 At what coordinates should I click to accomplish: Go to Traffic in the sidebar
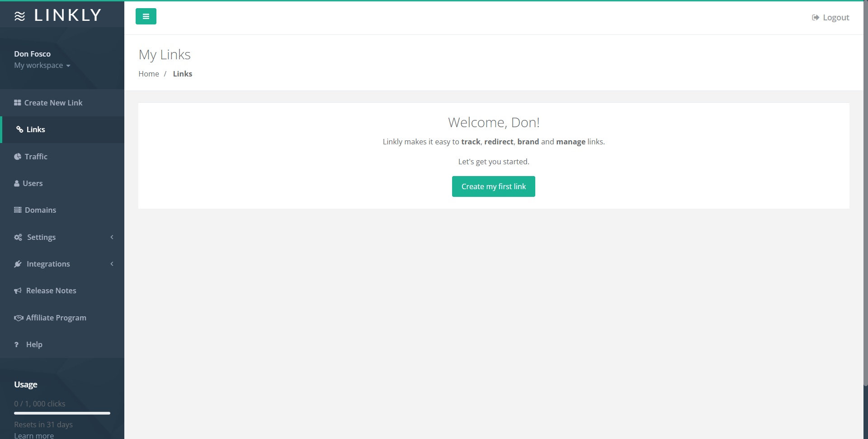click(x=62, y=157)
